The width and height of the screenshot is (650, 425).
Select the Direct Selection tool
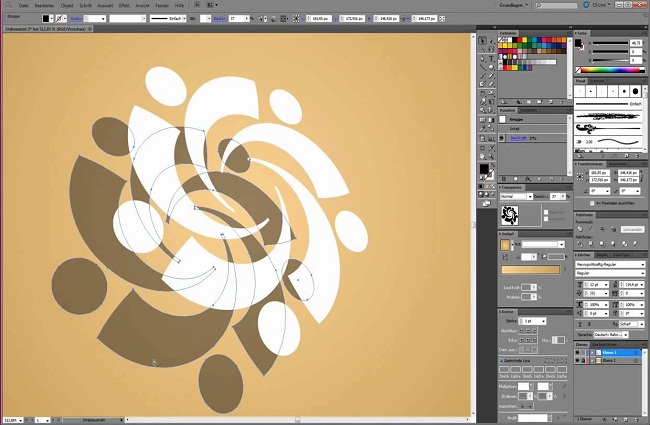point(492,41)
